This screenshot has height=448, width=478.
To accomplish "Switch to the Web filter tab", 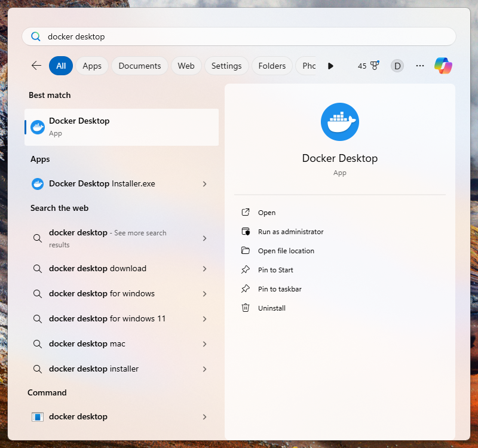I will pos(186,66).
